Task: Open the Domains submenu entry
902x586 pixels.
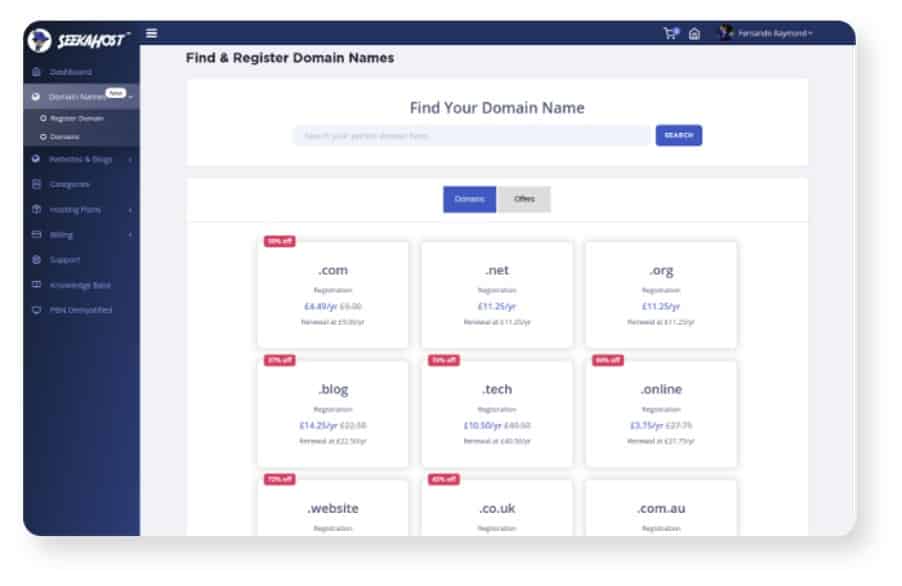Action: 64,137
